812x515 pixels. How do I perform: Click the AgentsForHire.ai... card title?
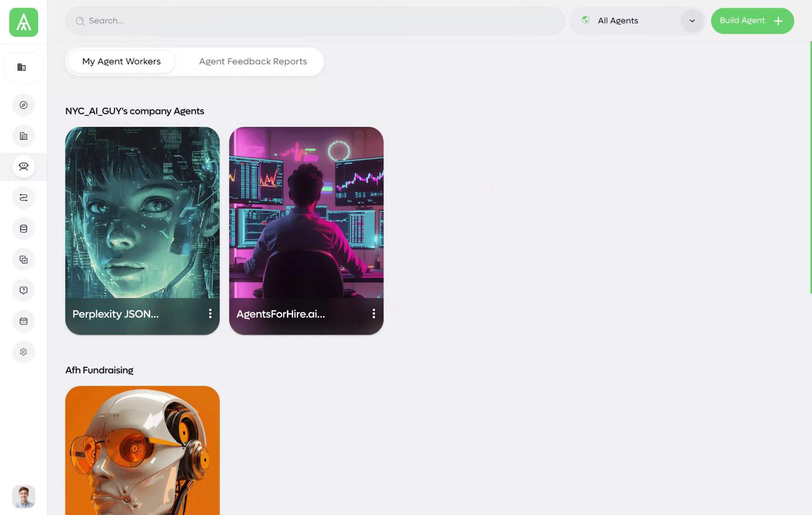coord(281,314)
